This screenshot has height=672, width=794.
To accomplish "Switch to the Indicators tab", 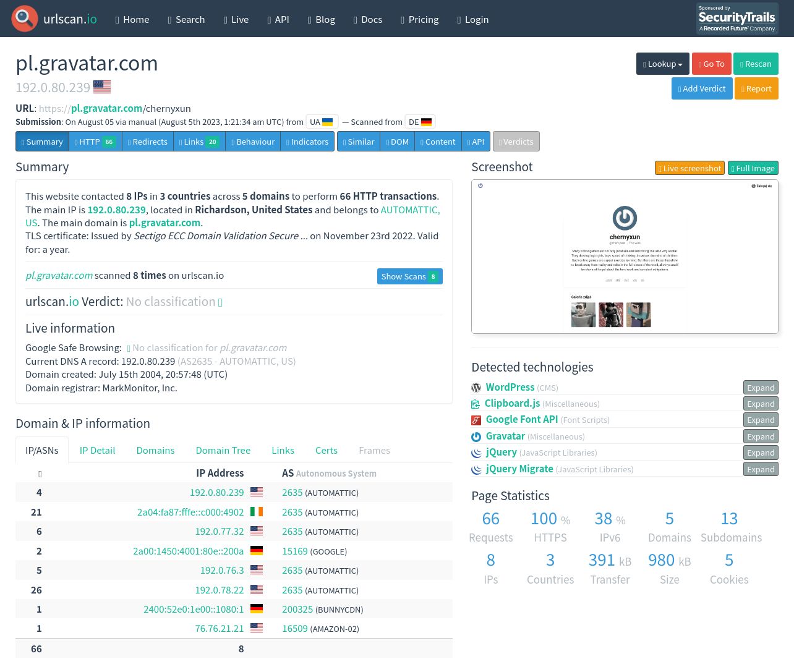I will click(307, 142).
